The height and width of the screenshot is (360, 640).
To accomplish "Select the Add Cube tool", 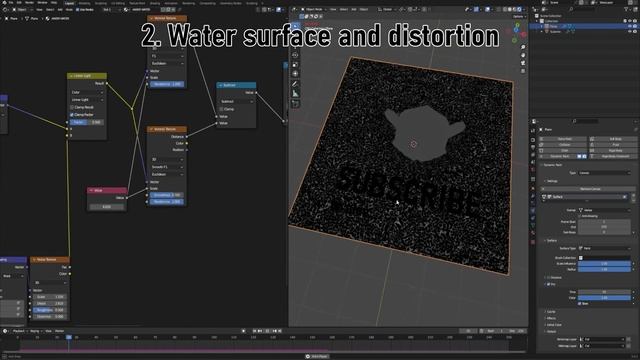I will (296, 104).
